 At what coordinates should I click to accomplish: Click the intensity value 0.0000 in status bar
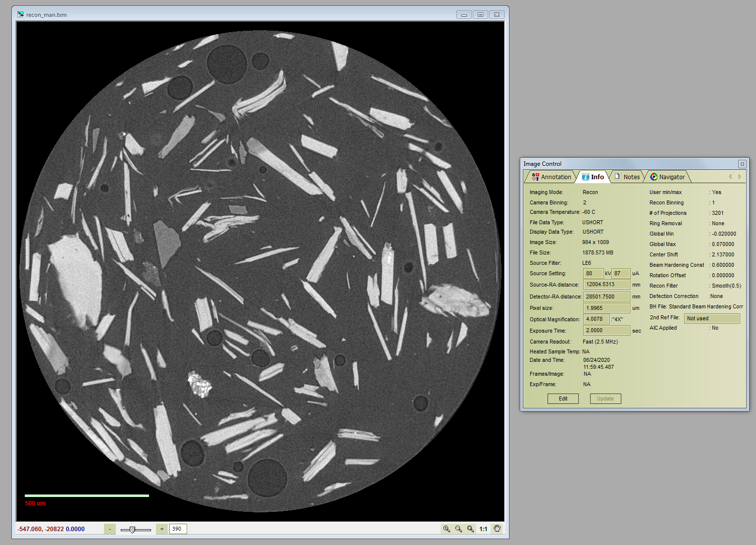(x=75, y=529)
